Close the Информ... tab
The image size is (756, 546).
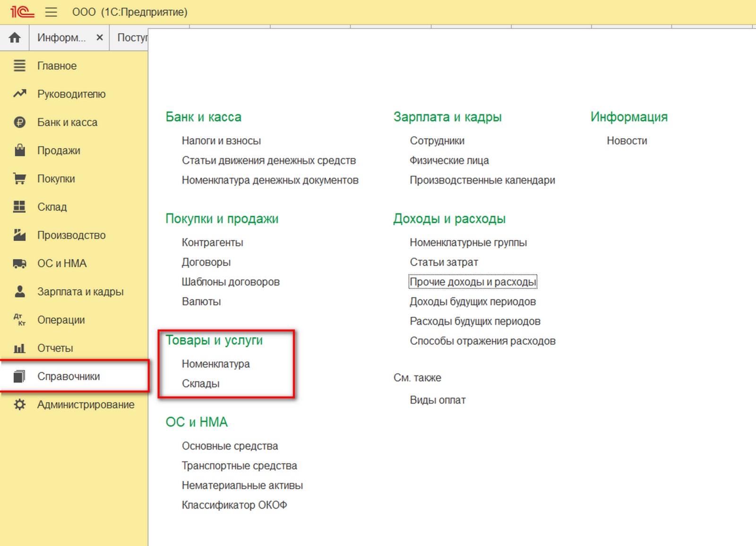(100, 37)
